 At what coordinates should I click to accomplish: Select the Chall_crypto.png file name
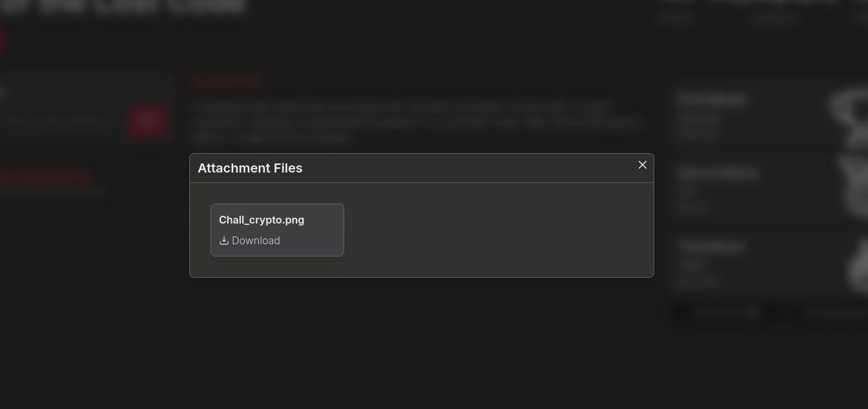[262, 220]
